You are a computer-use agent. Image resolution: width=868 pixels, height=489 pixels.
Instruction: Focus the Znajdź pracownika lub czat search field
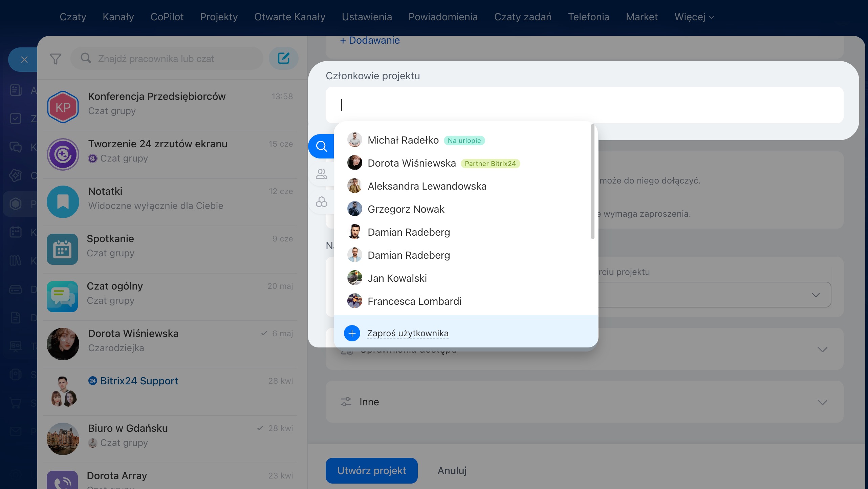pos(167,58)
